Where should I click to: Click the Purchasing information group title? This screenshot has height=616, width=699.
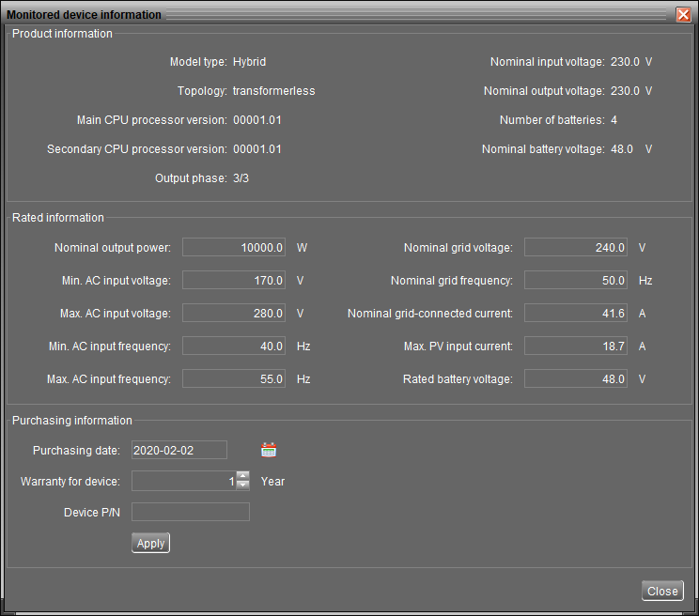(71, 421)
